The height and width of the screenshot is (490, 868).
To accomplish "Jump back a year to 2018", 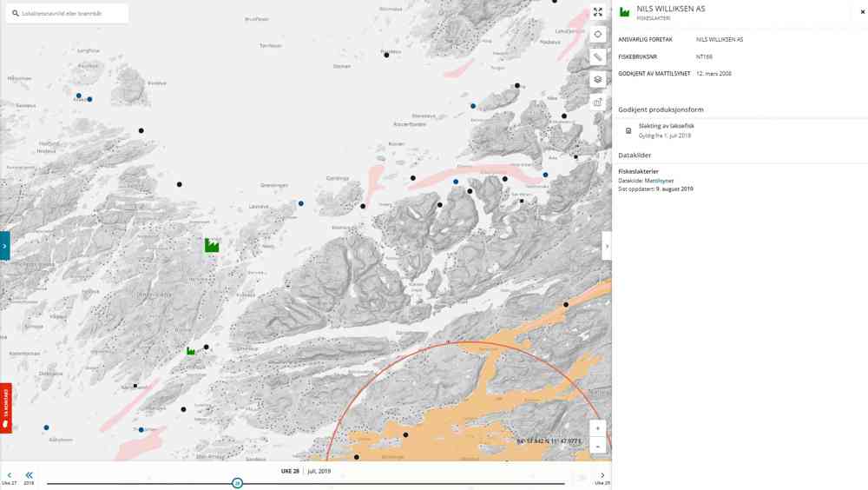I will [x=29, y=476].
